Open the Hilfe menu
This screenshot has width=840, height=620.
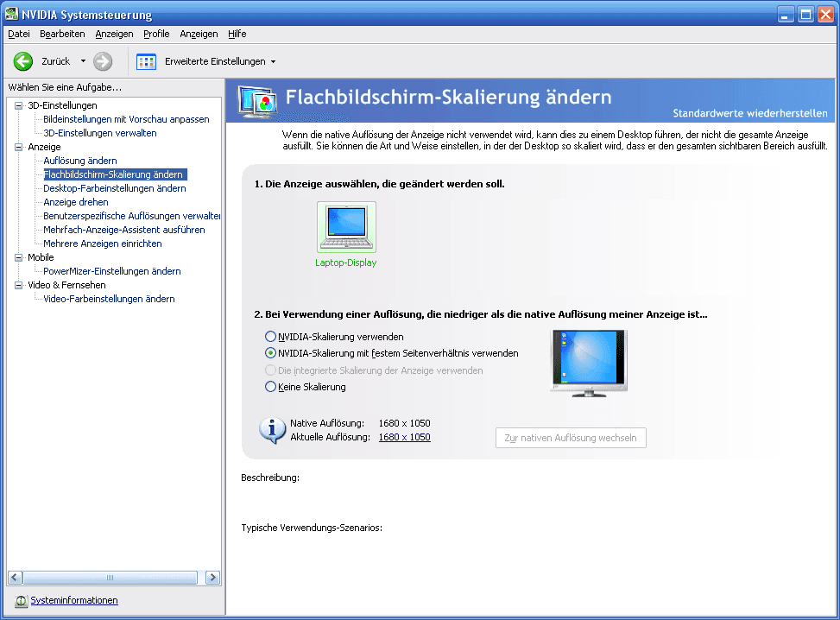[x=237, y=34]
